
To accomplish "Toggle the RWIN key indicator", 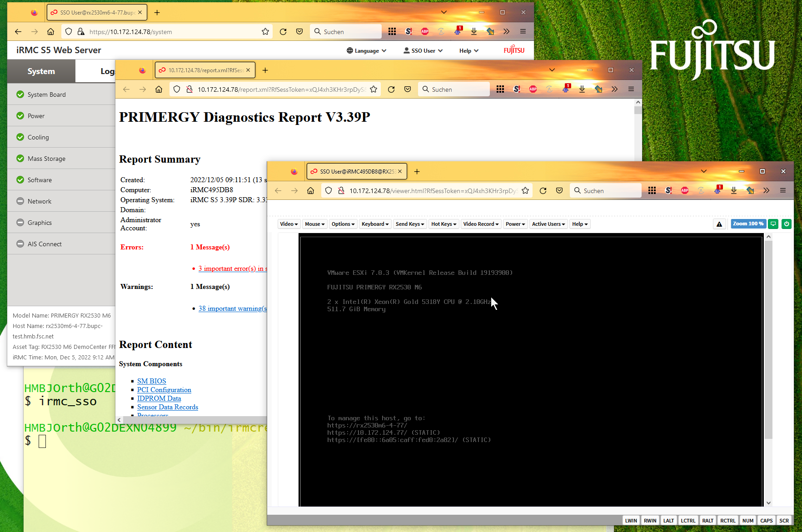I will point(650,521).
